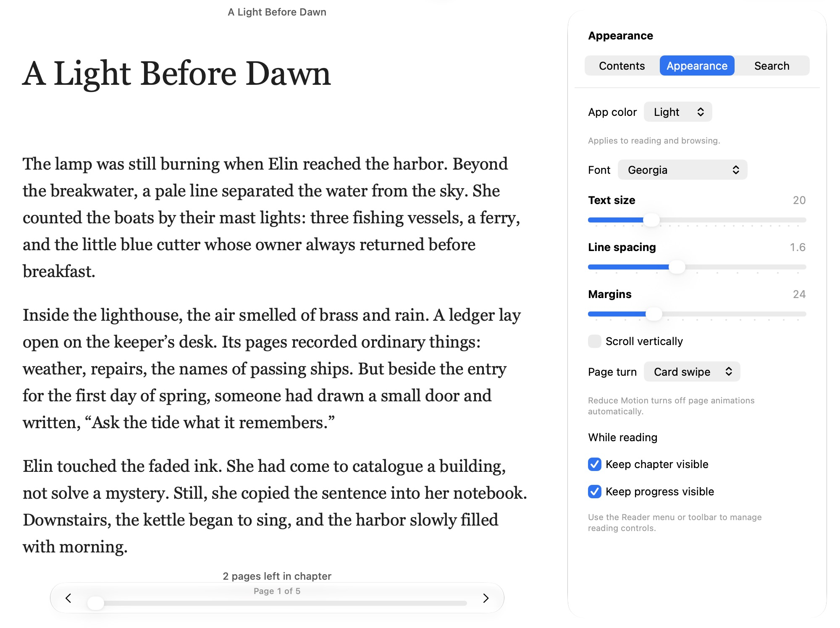The width and height of the screenshot is (840, 628).
Task: Click the Text size slider
Action: tap(697, 220)
